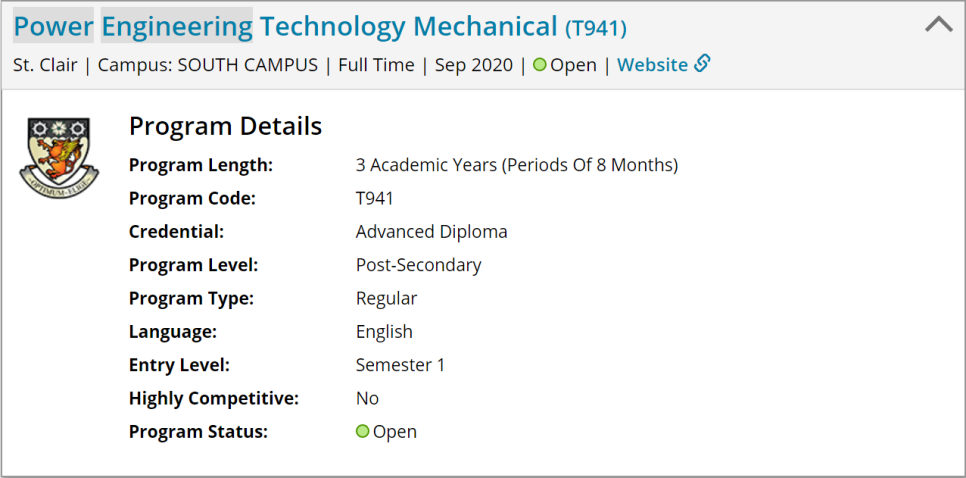Screen dimensions: 966x478
Task: Click the Campus: SOUTH CAMPUS text
Action: 208,65
